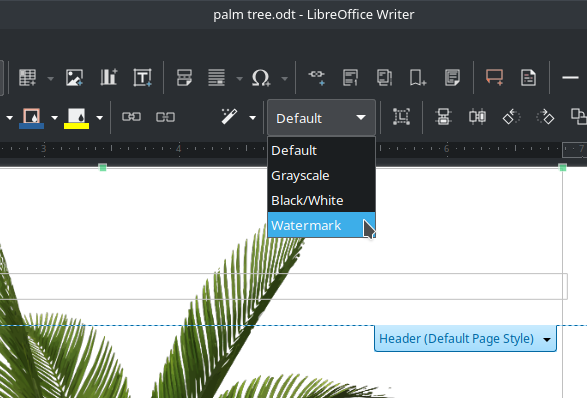Open the line color dropdown arrow
Viewport: 587px width, 398px height.
tap(55, 118)
